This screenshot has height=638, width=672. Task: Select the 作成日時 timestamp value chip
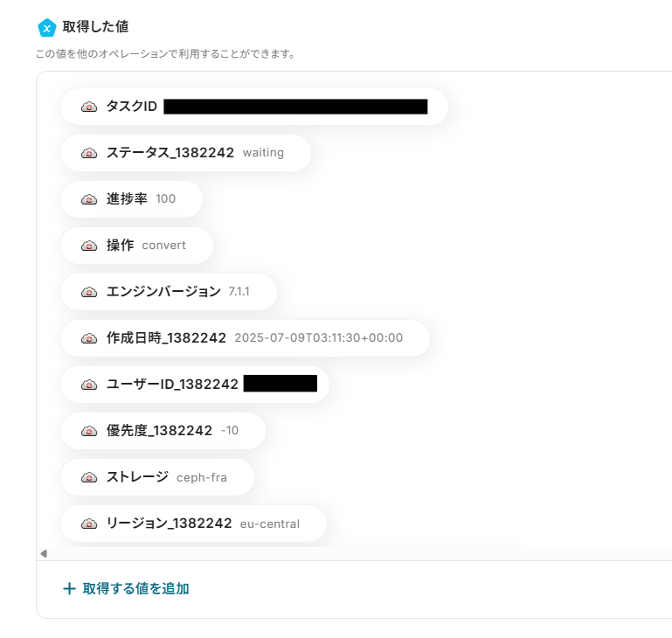pos(246,338)
